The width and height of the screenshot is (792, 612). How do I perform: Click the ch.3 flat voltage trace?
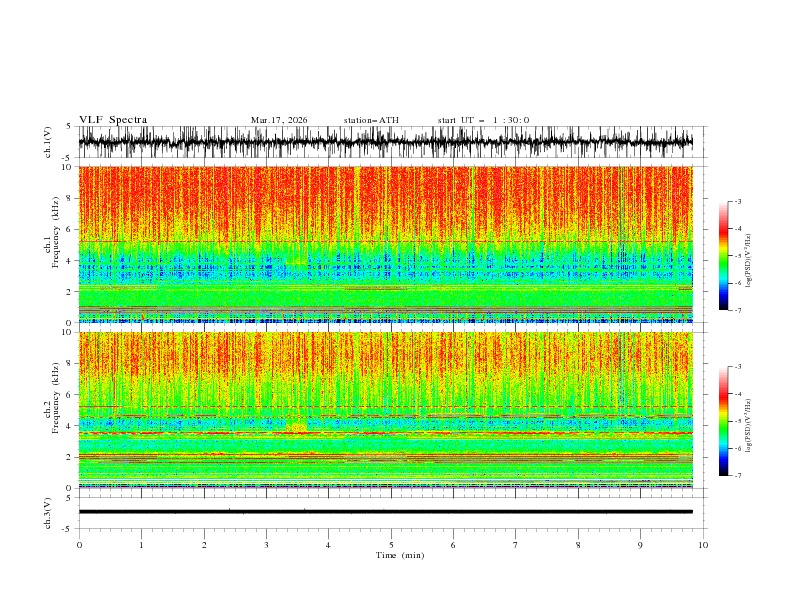point(385,512)
